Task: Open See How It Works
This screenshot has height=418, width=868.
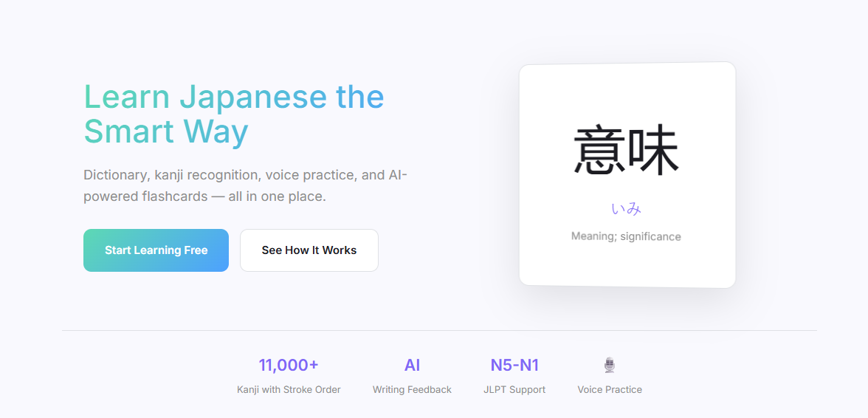Action: 309,250
